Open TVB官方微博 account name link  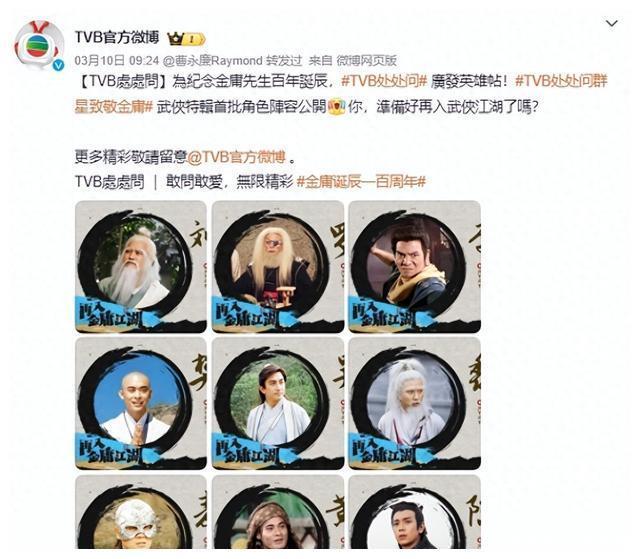point(117,38)
